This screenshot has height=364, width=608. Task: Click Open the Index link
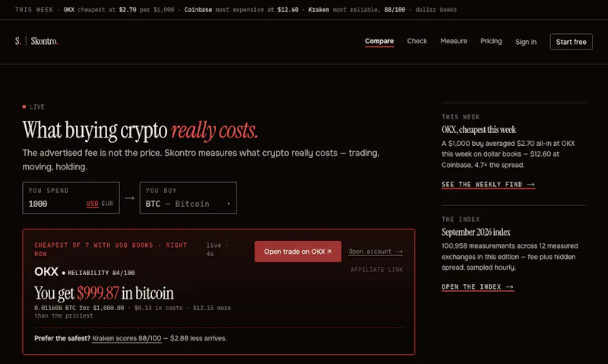478,286
